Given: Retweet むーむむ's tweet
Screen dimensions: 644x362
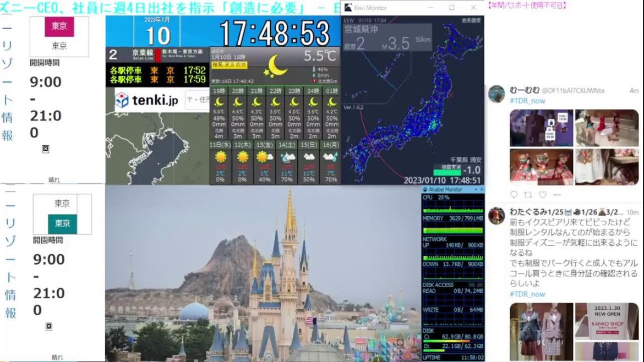Looking at the screenshot, I should [x=528, y=194].
